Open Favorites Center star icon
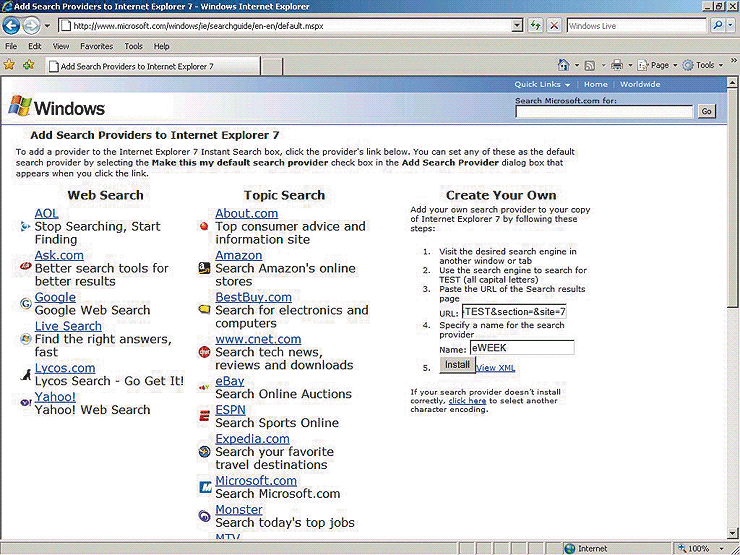740x555 pixels. [x=9, y=65]
